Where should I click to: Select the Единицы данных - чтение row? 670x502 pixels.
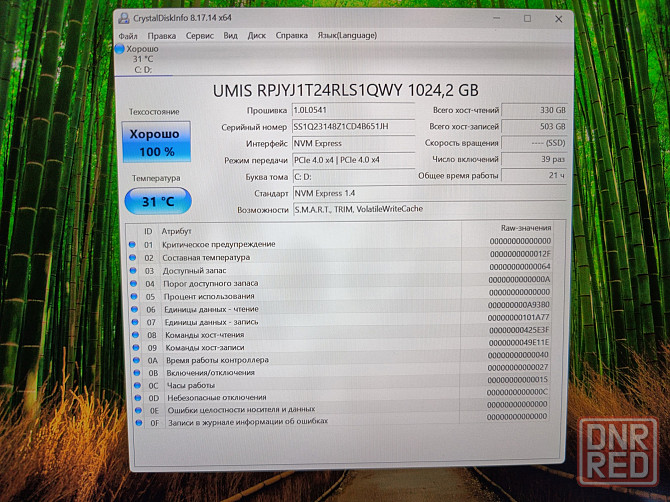coord(341,308)
